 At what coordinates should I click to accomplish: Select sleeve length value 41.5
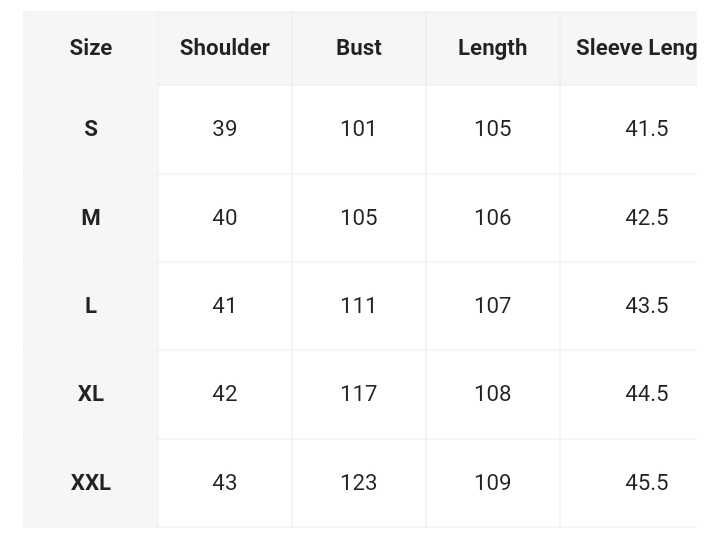[647, 128]
